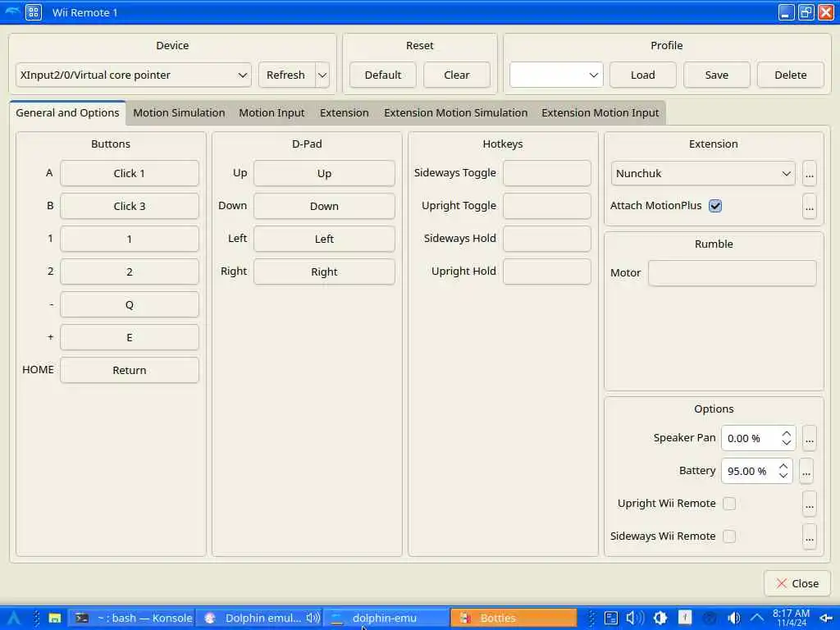Screen dimensions: 840x630
Task: Expand the Refresh button dropdown arrow
Action: 322,75
